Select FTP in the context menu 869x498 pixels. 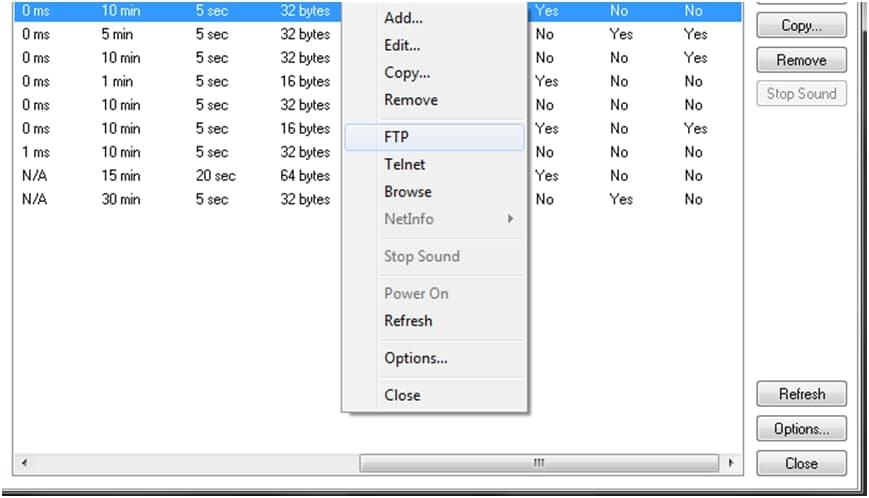[397, 137]
